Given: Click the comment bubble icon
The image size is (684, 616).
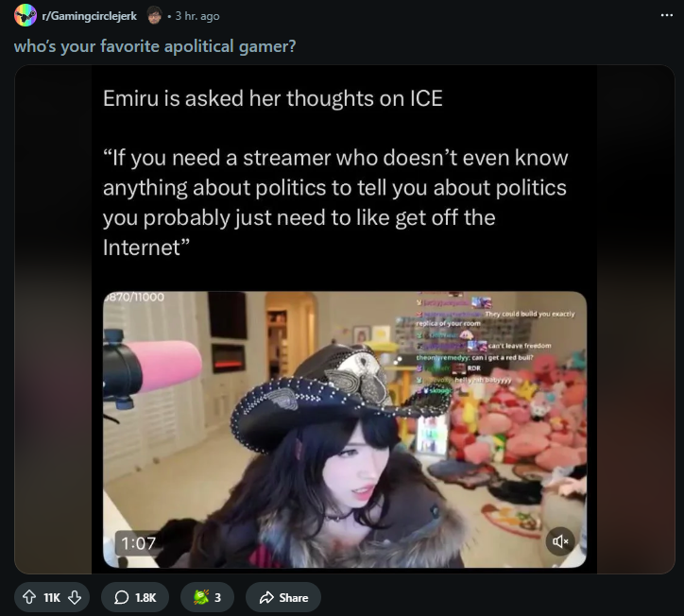Looking at the screenshot, I should (x=121, y=597).
